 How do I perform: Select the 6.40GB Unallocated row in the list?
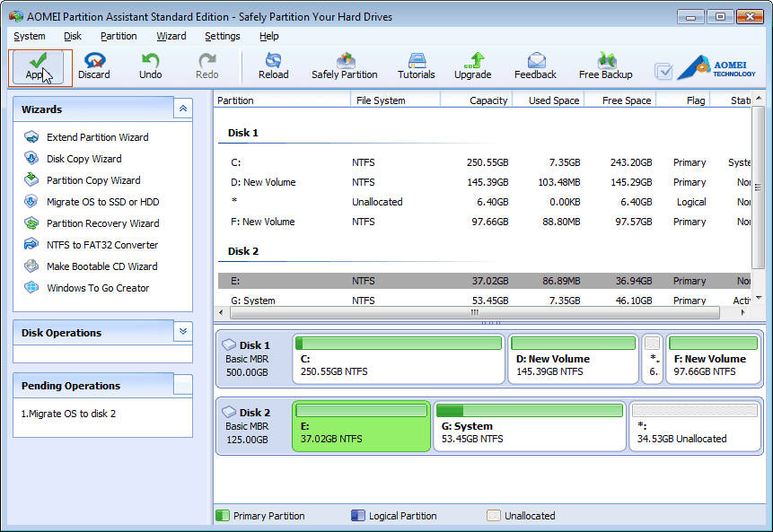point(484,202)
